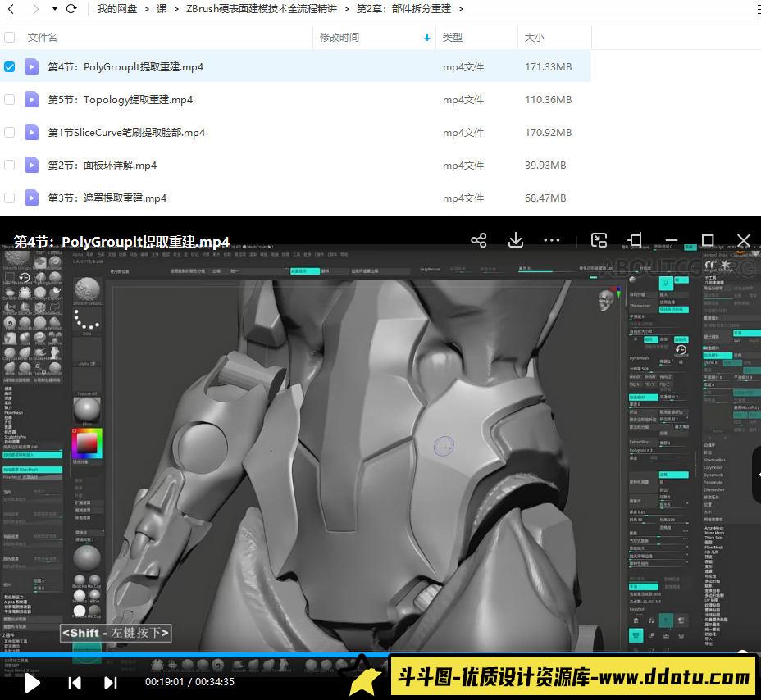Click the 170.92MB size value
This screenshot has width=761, height=700.
548,133
